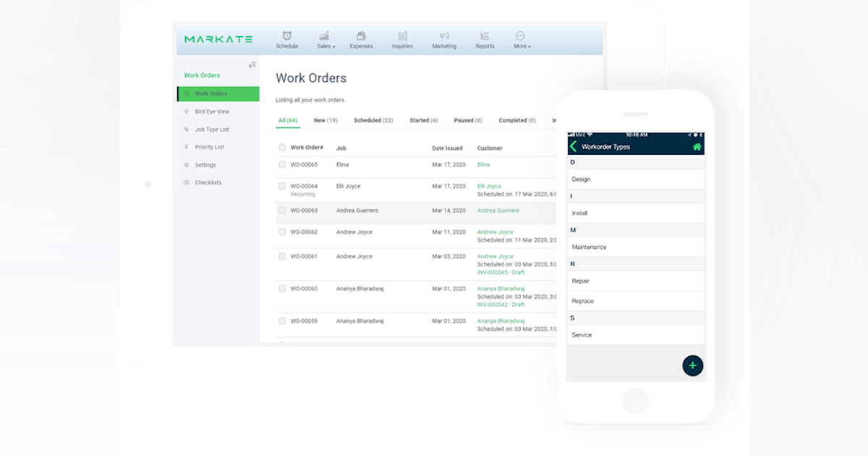Tick the checkbox for work order WO-00059

(282, 321)
